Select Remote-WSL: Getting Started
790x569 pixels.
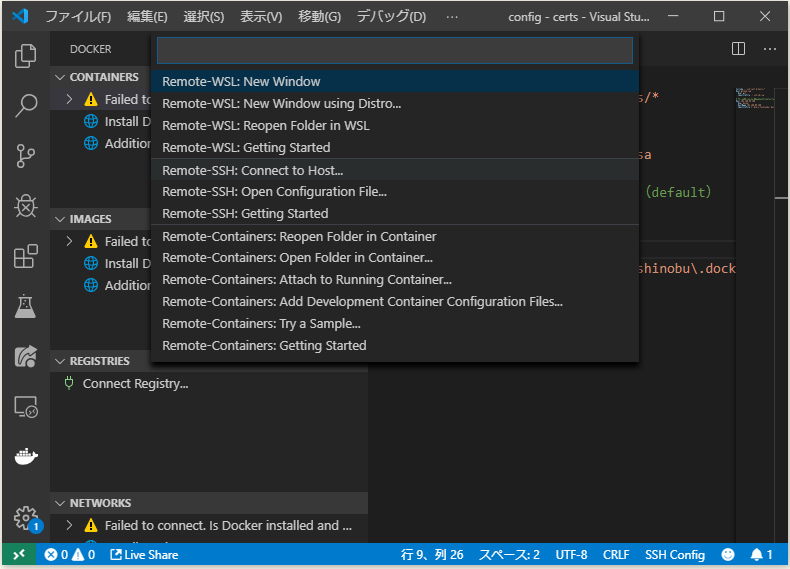(395, 148)
